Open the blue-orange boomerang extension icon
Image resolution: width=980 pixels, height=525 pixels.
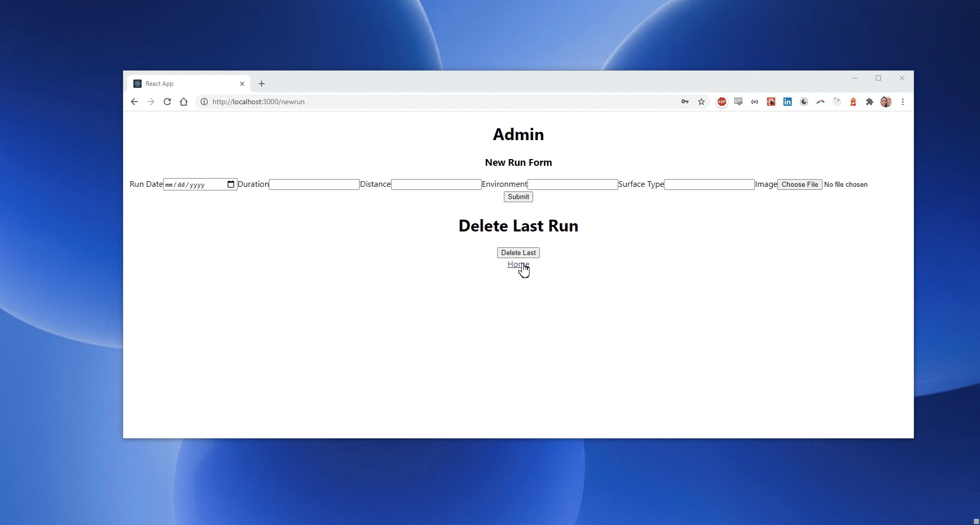[820, 102]
